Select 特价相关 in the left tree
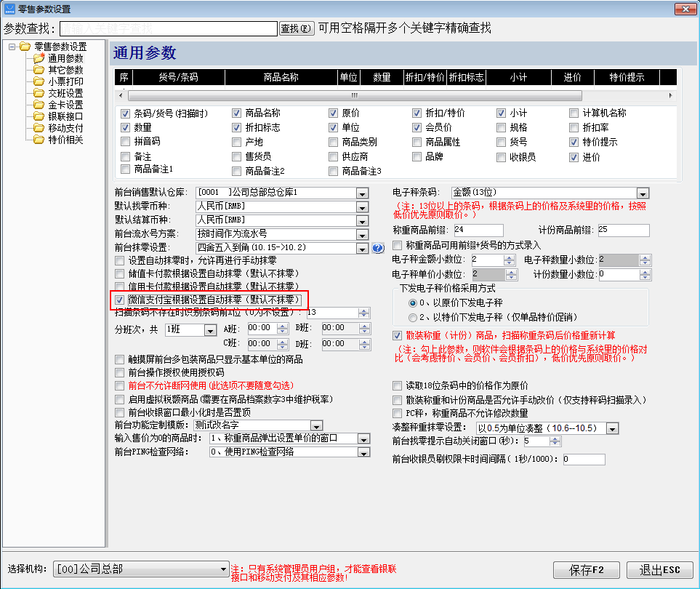Screen dimensions: 700x589 click(65, 140)
